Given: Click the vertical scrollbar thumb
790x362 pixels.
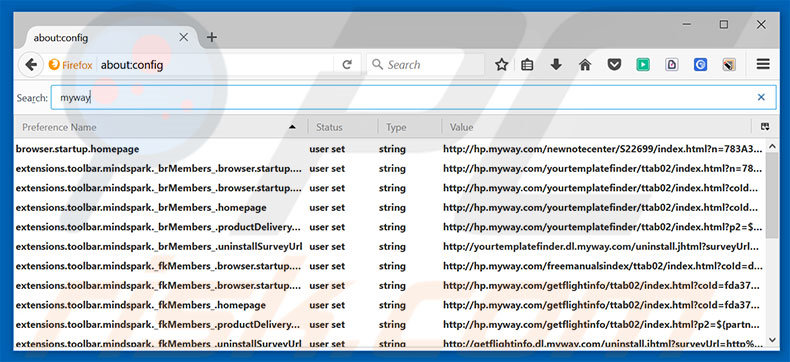Looking at the screenshot, I should (x=771, y=194).
